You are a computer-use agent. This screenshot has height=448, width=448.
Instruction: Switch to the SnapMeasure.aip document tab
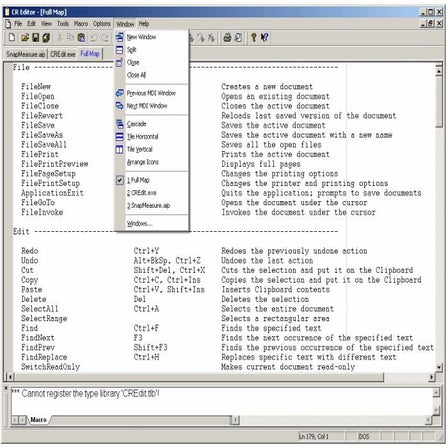(26, 54)
